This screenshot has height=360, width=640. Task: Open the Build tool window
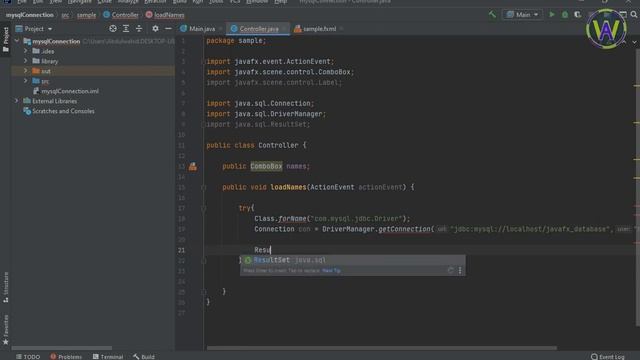click(x=144, y=357)
